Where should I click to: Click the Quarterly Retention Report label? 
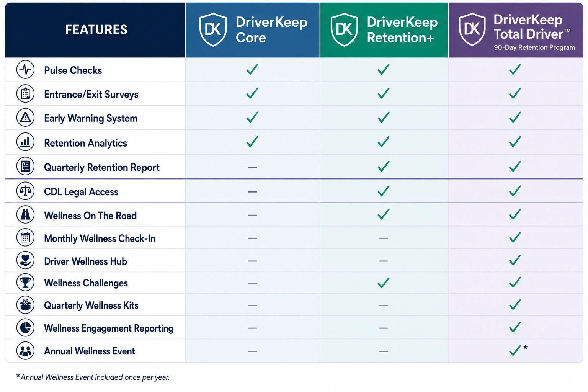point(102,168)
